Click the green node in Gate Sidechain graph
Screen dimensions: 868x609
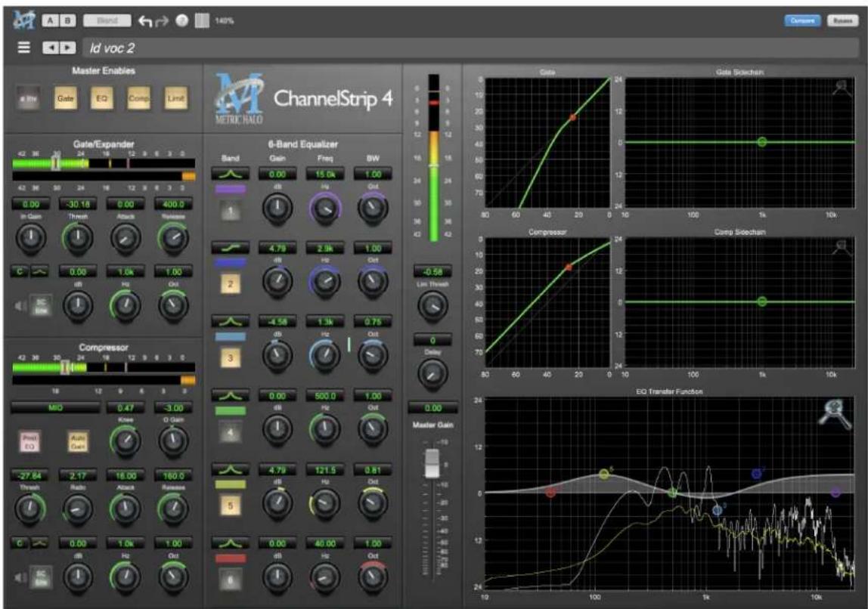coord(762,142)
